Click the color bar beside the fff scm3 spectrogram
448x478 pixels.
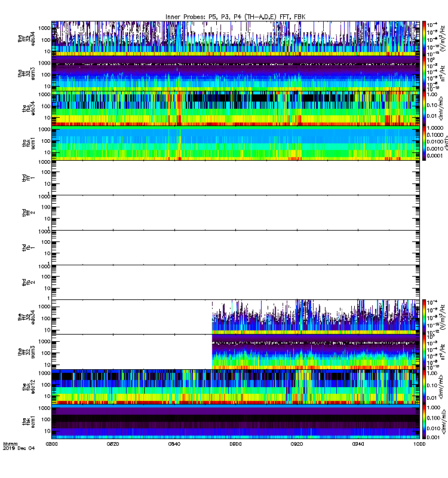(424, 352)
